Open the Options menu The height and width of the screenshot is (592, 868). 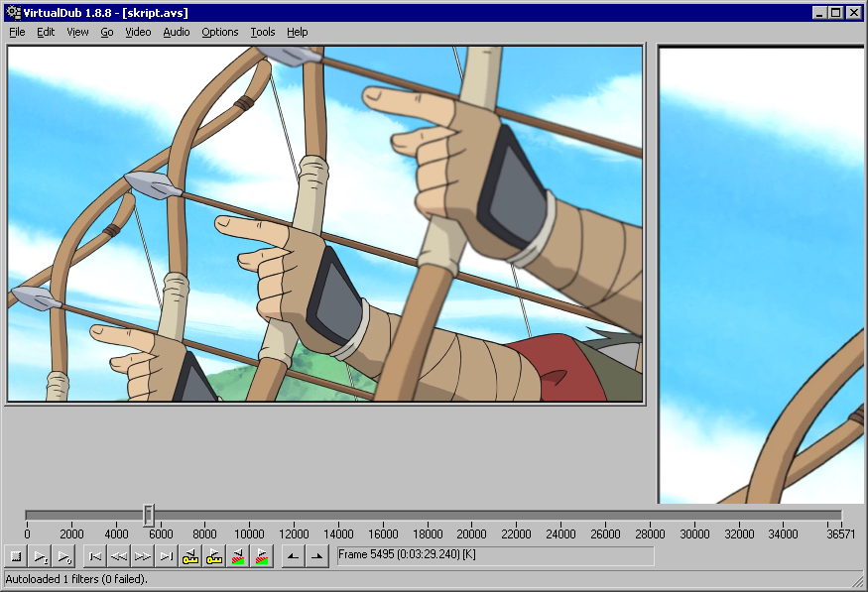click(220, 32)
